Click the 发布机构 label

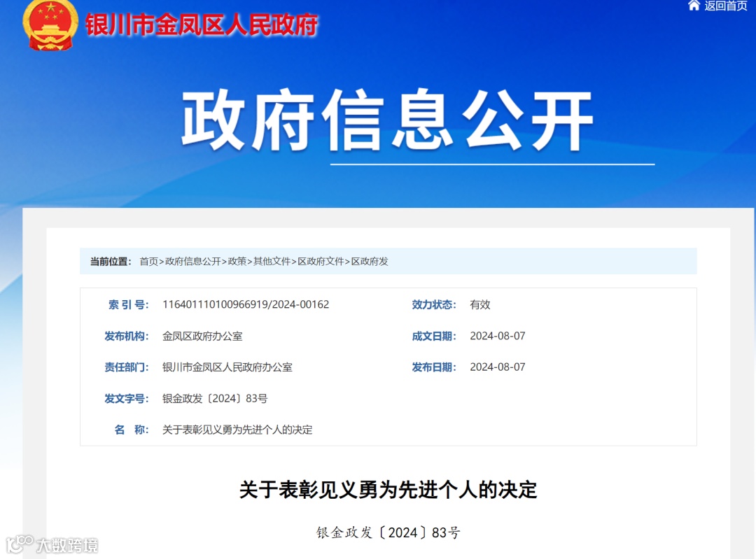[126, 336]
